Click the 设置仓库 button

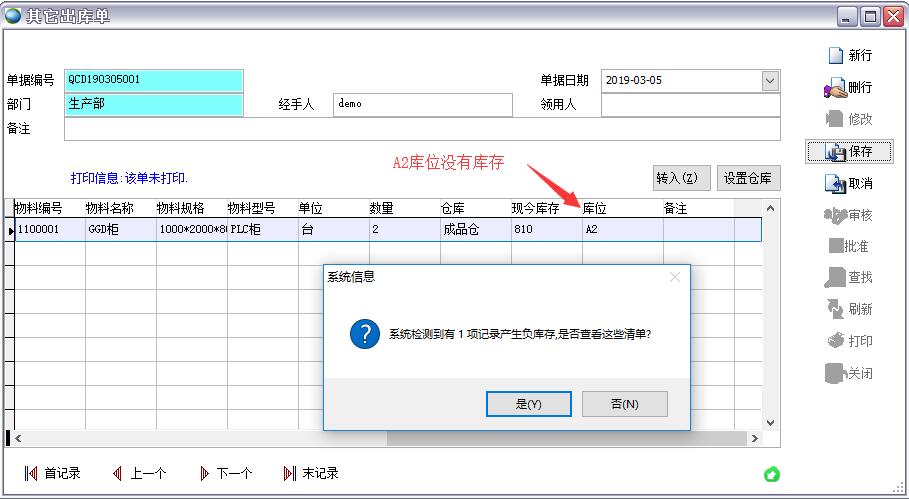coord(748,178)
